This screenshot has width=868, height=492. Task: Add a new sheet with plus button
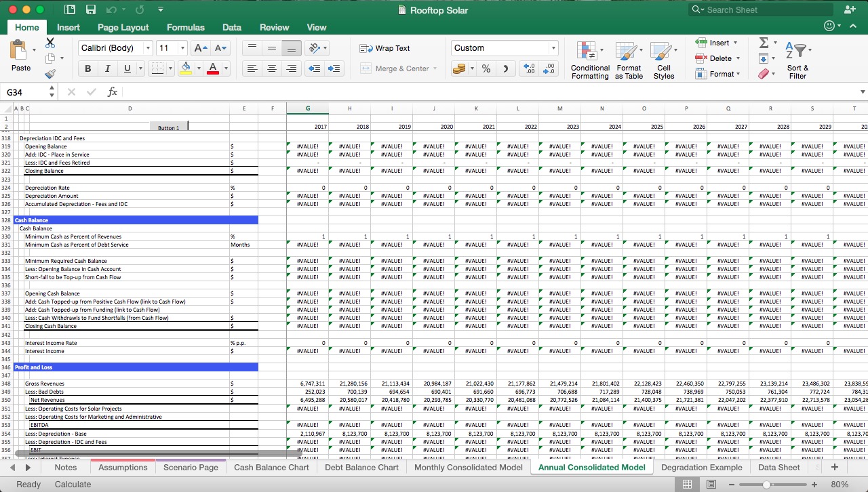[834, 467]
